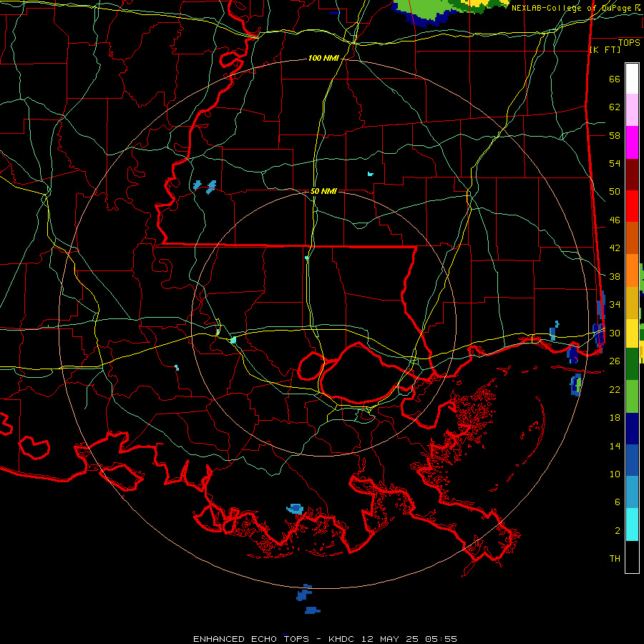This screenshot has width=644, height=644.
Task: Select the gold segment of the color bar
Action: point(632,303)
